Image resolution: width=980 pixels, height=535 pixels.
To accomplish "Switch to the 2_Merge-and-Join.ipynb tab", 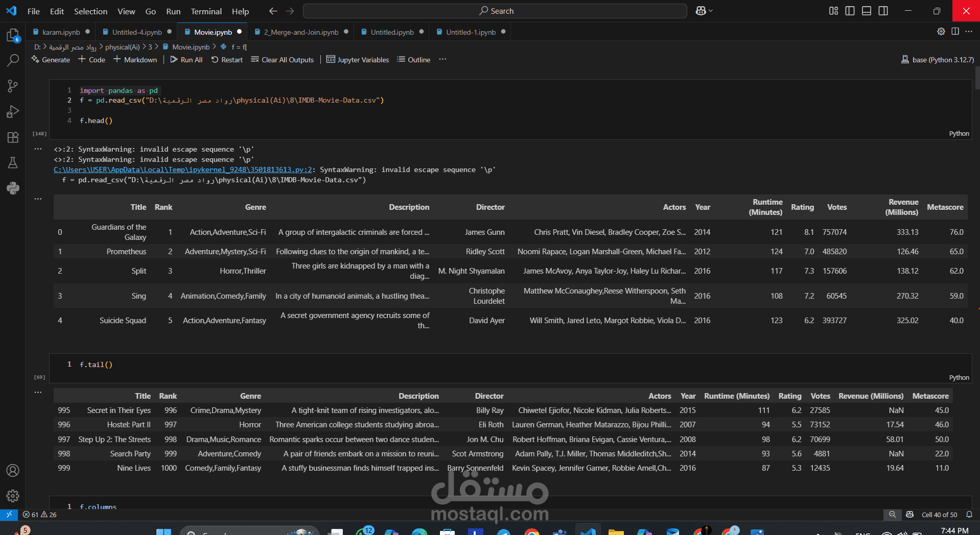I will pos(301,32).
